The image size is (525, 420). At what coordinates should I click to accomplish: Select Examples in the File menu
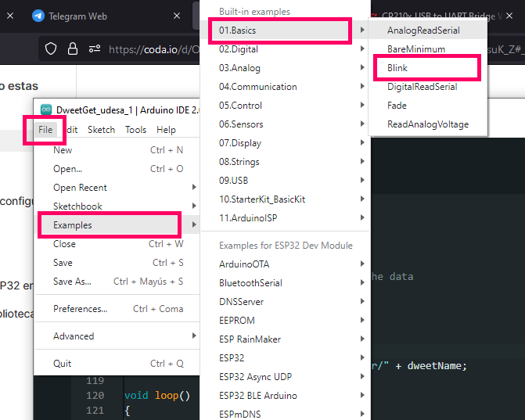(x=117, y=225)
